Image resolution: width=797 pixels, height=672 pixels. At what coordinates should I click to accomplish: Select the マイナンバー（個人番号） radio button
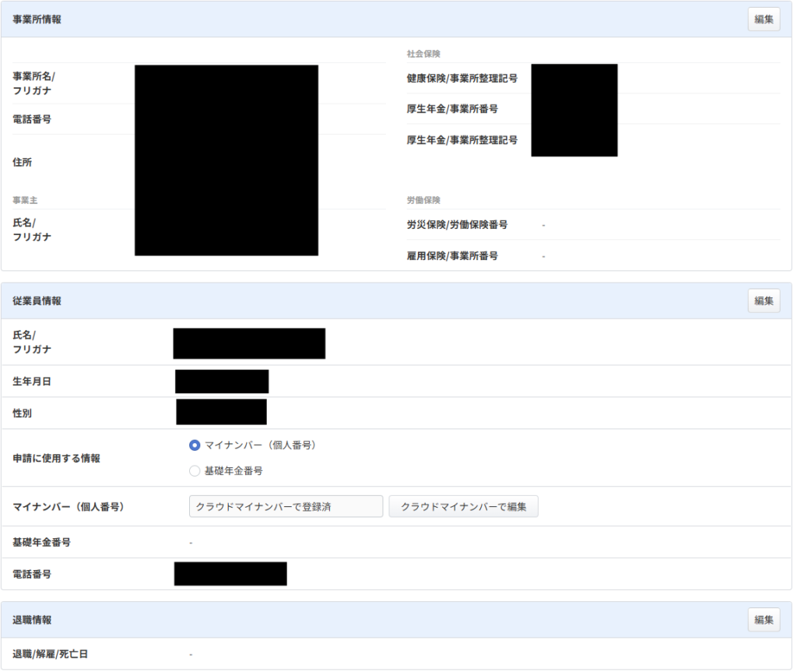point(195,445)
